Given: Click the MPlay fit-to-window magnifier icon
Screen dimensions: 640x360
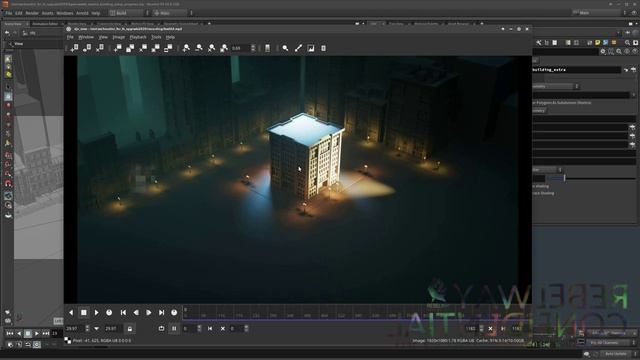Looking at the screenshot, I should click(224, 48).
